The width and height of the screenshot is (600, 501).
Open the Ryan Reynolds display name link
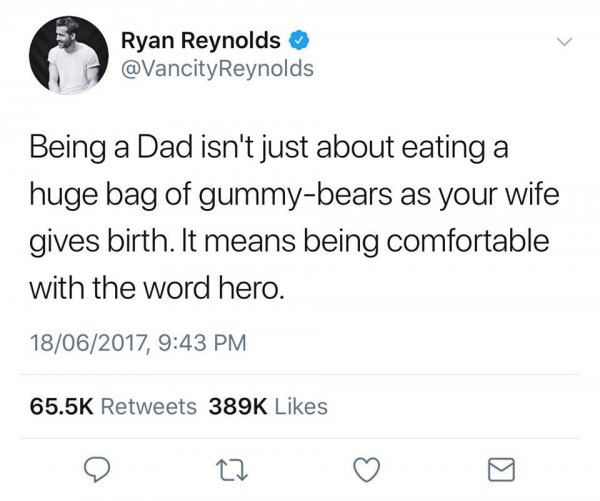tap(200, 41)
